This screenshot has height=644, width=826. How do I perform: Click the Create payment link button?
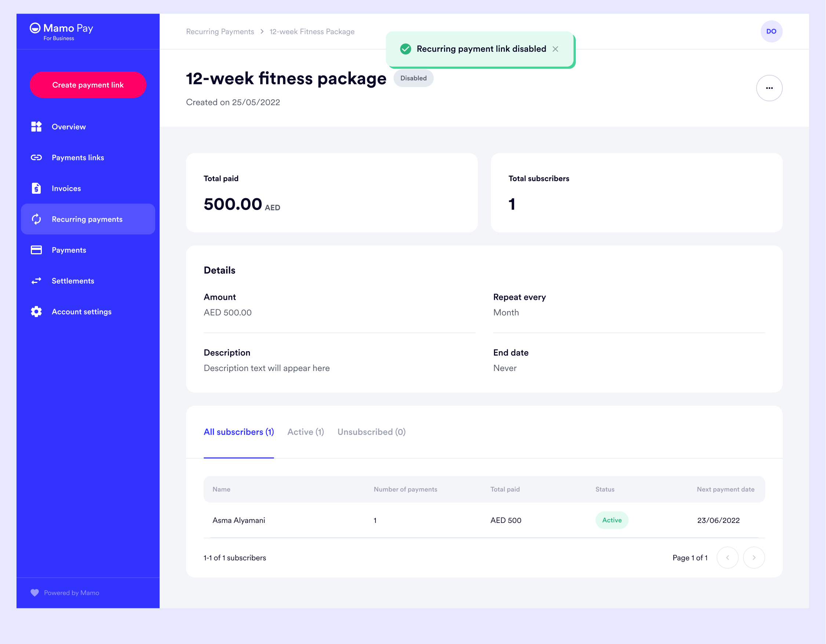[x=88, y=85]
